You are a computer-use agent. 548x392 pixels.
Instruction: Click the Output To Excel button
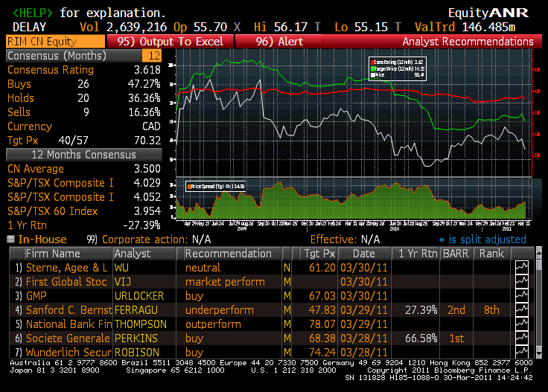click(171, 42)
